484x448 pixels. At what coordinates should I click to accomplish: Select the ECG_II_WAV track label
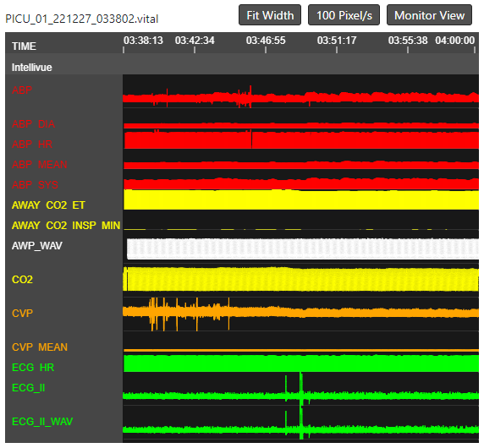(x=42, y=422)
